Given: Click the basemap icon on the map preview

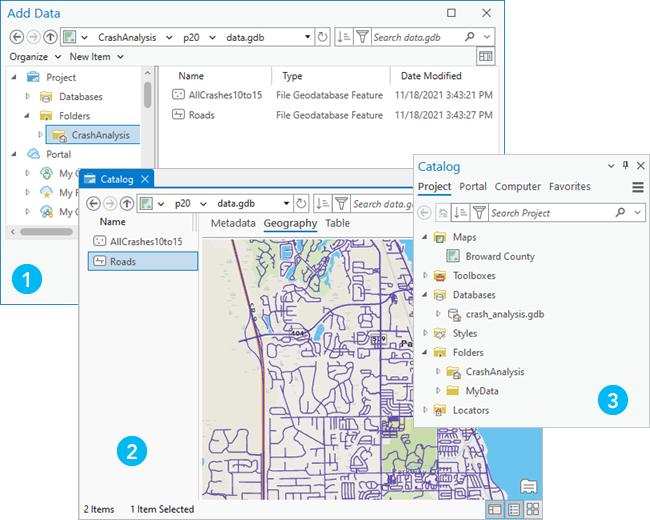Looking at the screenshot, I should [x=527, y=487].
